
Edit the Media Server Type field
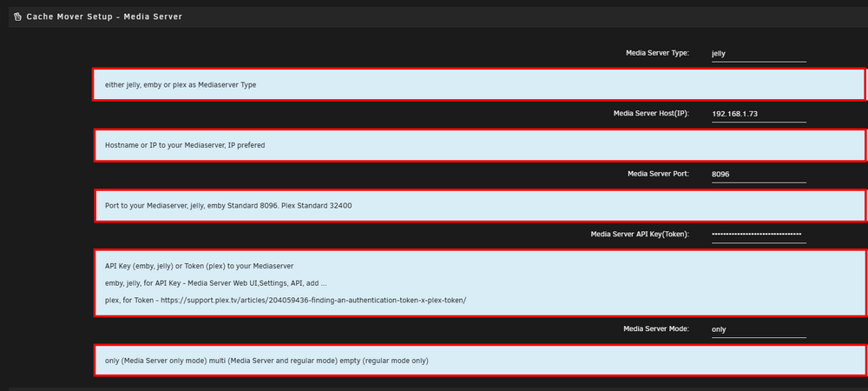click(x=759, y=54)
